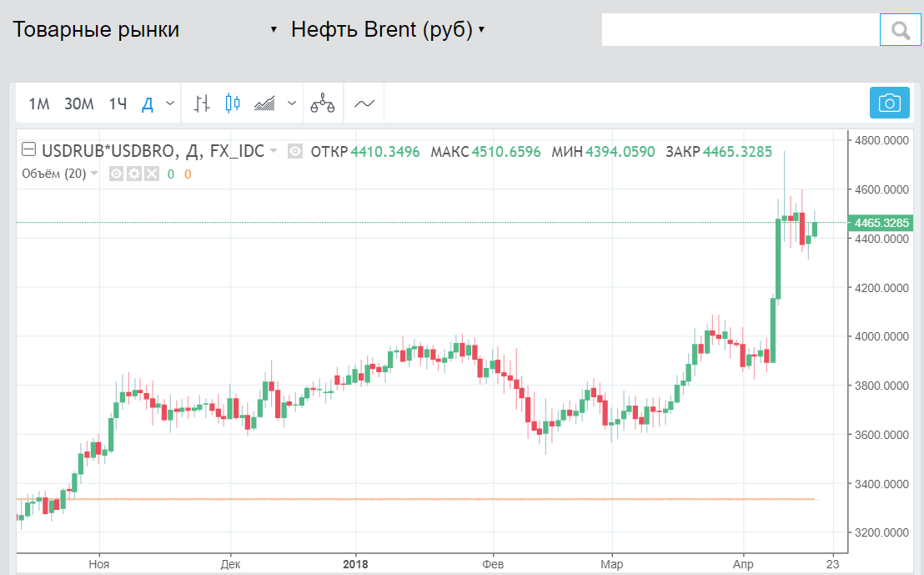Toggle visibility eye of USDRUB*USDBRO series

point(294,151)
